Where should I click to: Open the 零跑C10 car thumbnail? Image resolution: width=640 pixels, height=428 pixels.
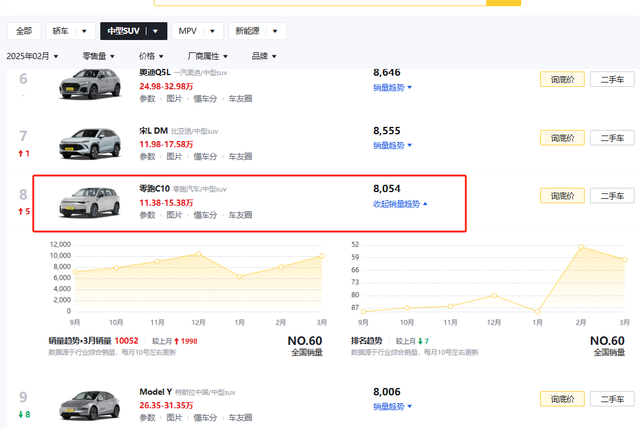90,202
